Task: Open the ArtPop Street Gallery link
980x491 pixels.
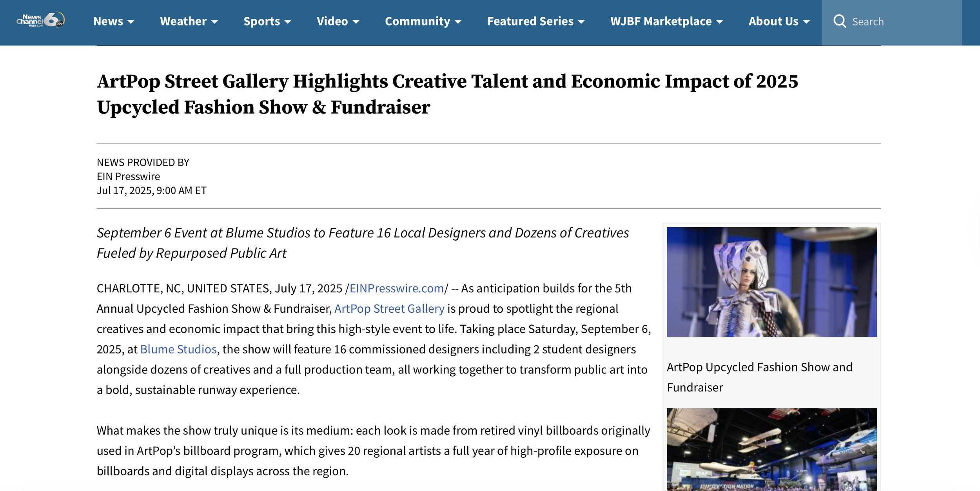Action: (389, 309)
